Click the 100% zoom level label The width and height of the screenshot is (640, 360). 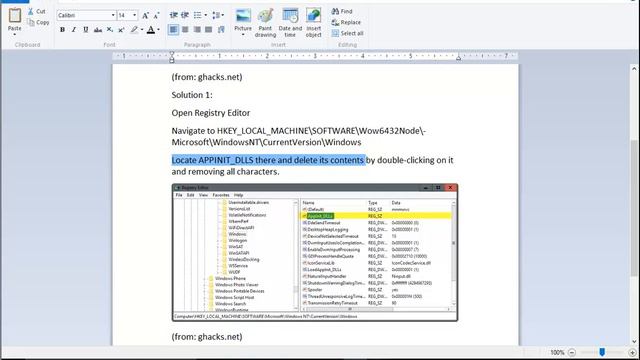557,352
